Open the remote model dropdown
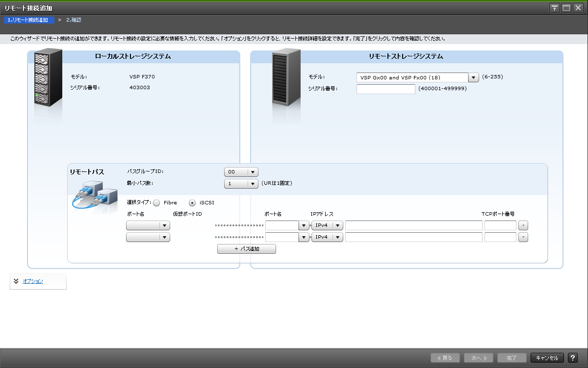Viewport: 588px width, 368px height. 473,77
